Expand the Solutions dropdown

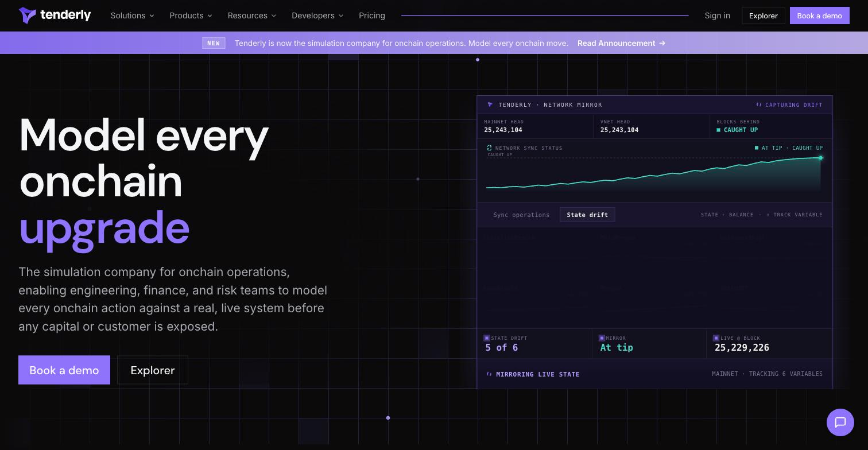132,15
